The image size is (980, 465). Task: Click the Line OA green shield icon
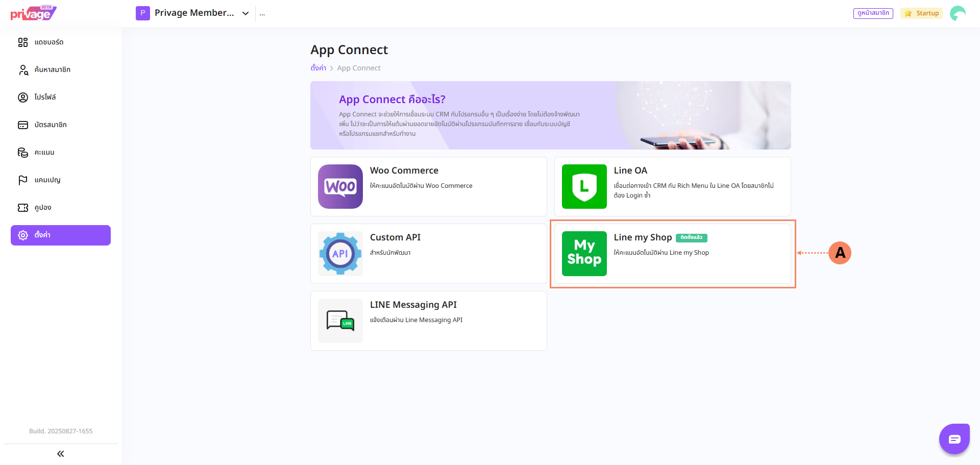pos(584,186)
